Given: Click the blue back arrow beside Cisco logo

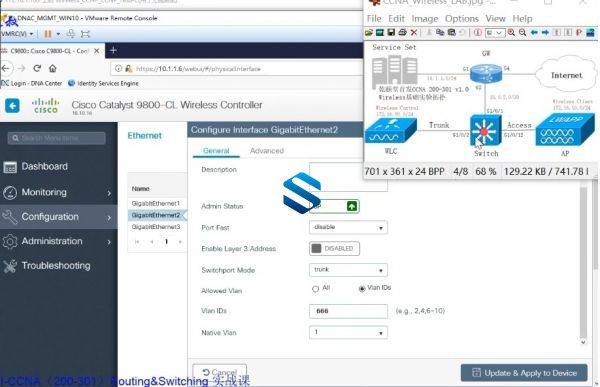Looking at the screenshot, I should point(12,105).
